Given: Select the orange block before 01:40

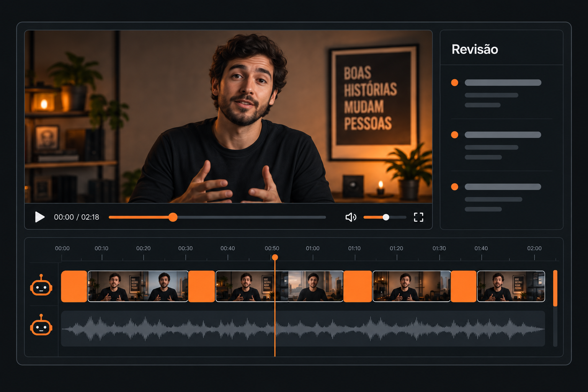Looking at the screenshot, I should (464, 286).
